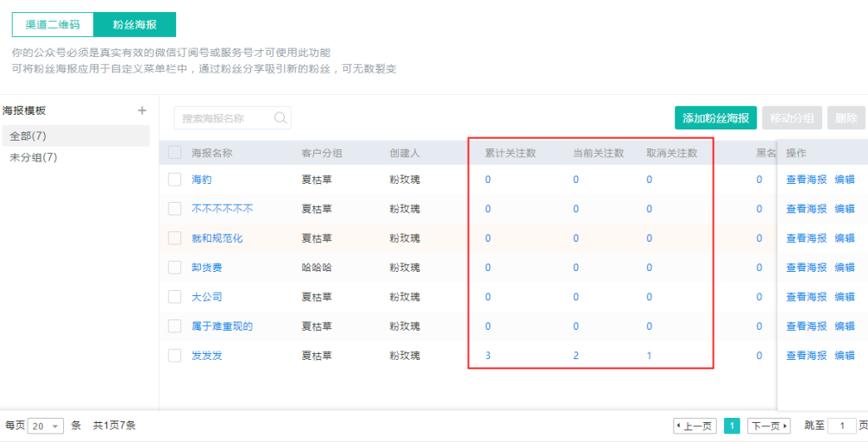Select 全部(7) in template list
868x442 pixels.
pos(28,136)
